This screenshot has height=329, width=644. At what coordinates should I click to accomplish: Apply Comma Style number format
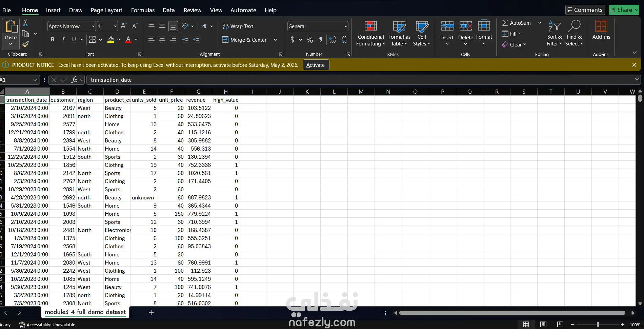pyautogui.click(x=321, y=40)
